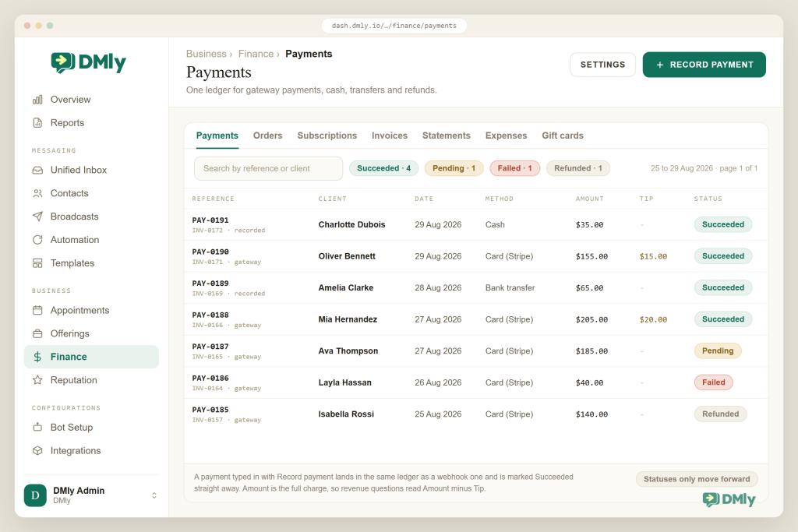
Task: Click the Refunded status badge
Action: pos(721,414)
